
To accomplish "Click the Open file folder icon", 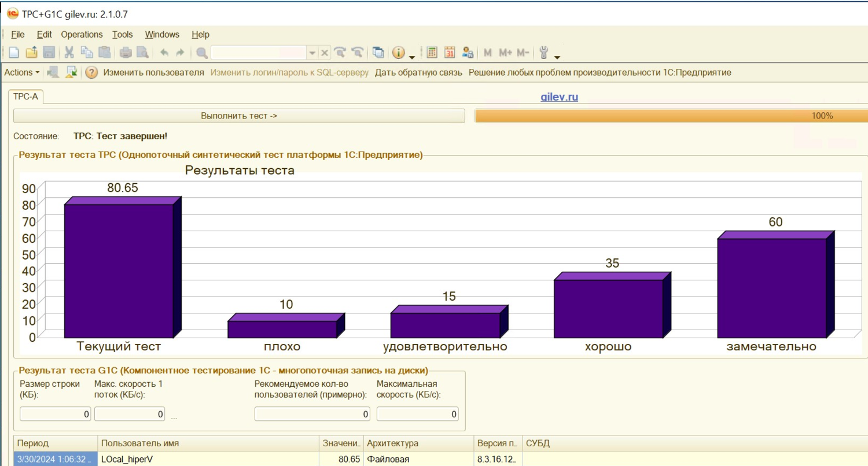I will coord(32,53).
